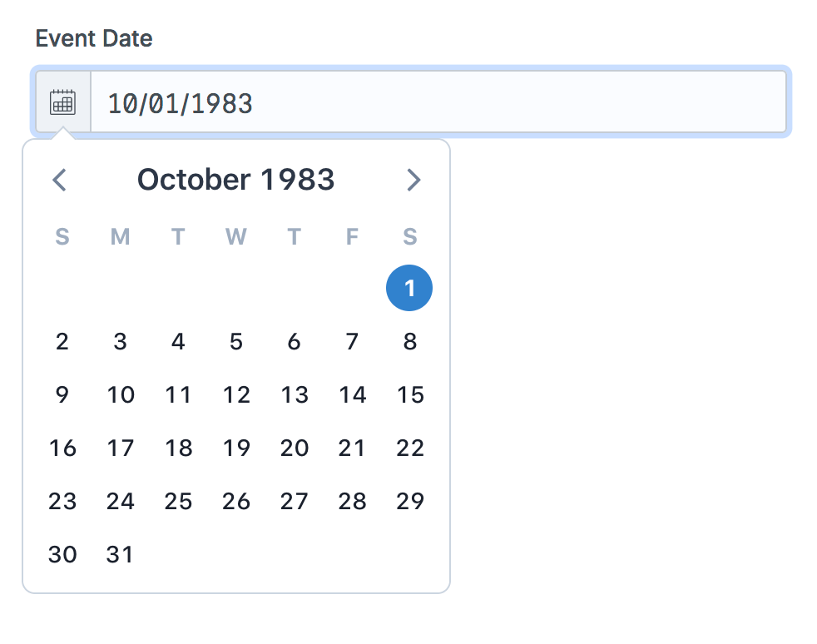Select October 17 from the calendar
This screenshot has width=817, height=644.
point(120,448)
